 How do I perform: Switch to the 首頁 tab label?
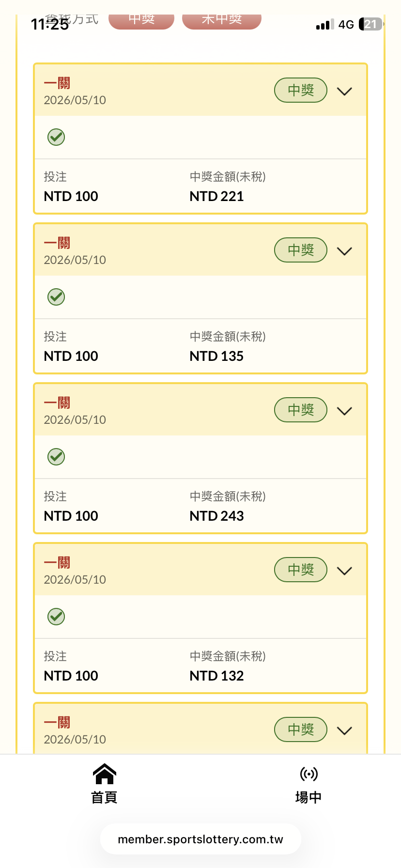click(105, 797)
